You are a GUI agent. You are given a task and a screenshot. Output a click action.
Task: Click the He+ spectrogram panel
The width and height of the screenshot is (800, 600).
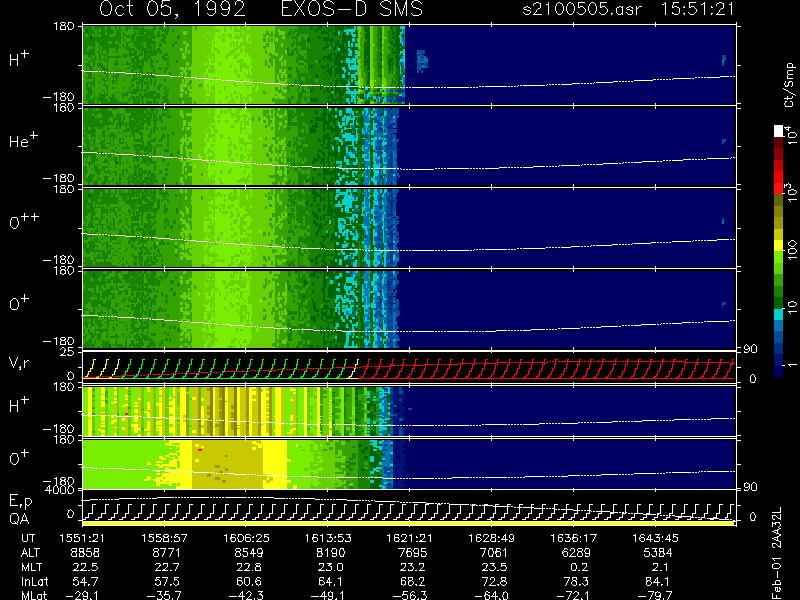(x=408, y=147)
